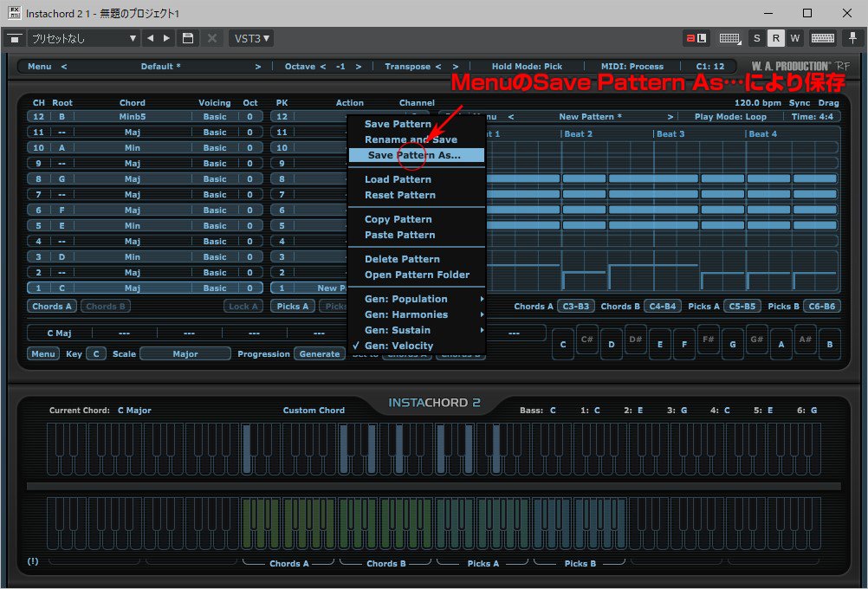The height and width of the screenshot is (589, 868).
Task: Go to next host preset arrow
Action: tap(166, 38)
